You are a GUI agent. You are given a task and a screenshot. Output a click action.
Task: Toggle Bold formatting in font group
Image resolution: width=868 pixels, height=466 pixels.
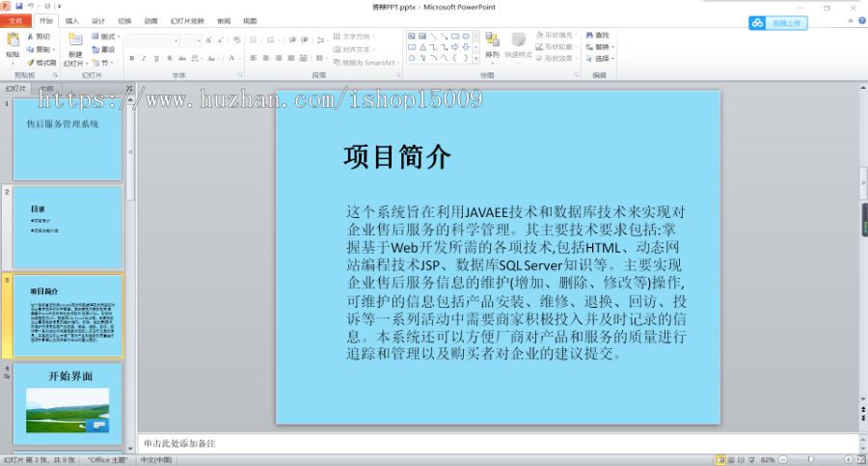click(132, 58)
